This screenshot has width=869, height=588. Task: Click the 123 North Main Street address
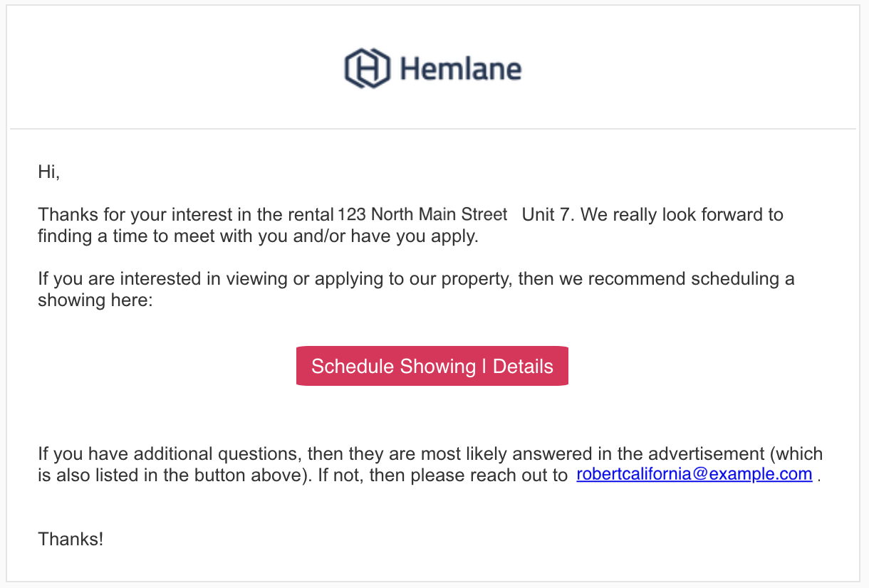click(x=422, y=214)
